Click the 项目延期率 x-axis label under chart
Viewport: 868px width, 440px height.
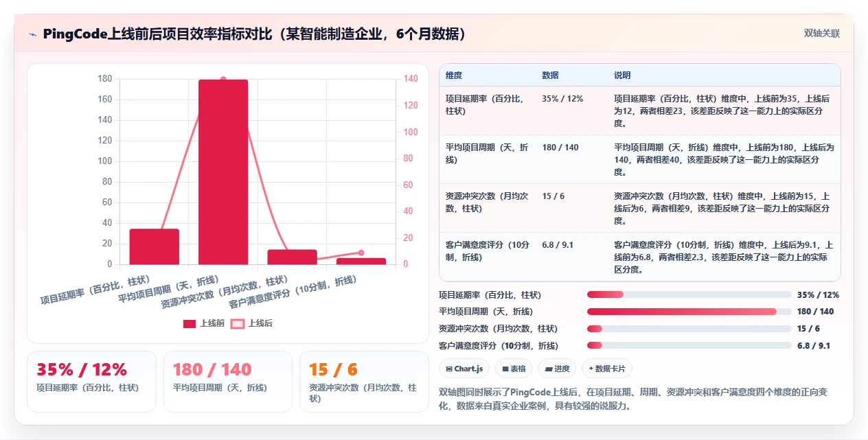(95, 290)
